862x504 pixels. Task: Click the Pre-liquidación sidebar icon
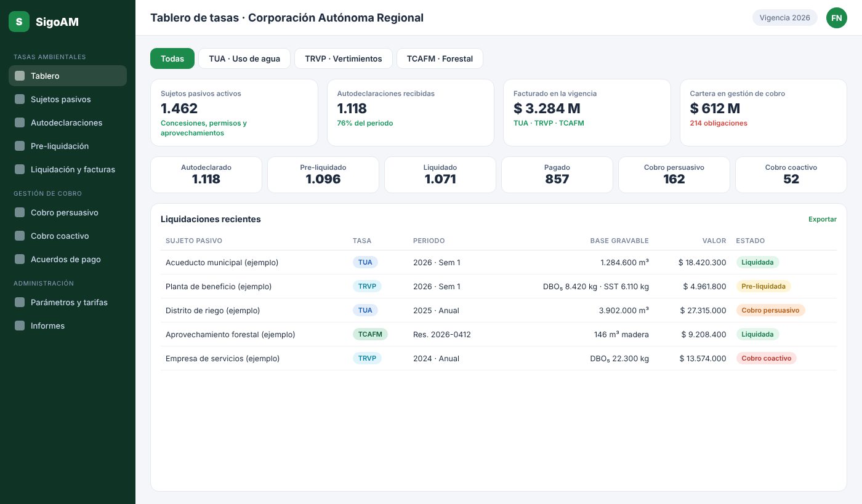coord(20,146)
